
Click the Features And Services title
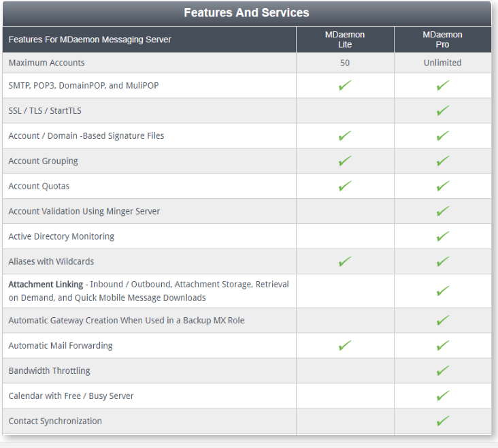[246, 13]
